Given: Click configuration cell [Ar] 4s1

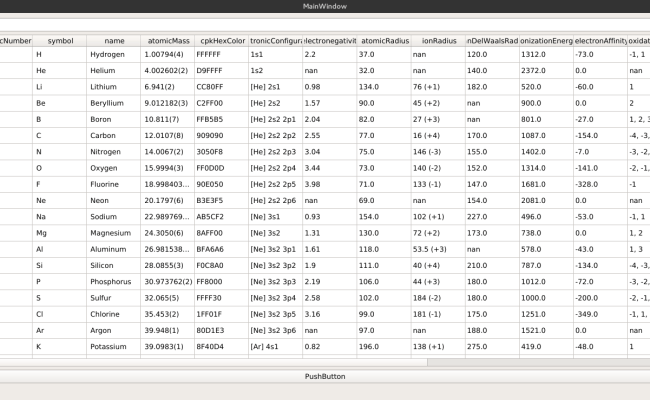Looking at the screenshot, I should pos(276,347).
